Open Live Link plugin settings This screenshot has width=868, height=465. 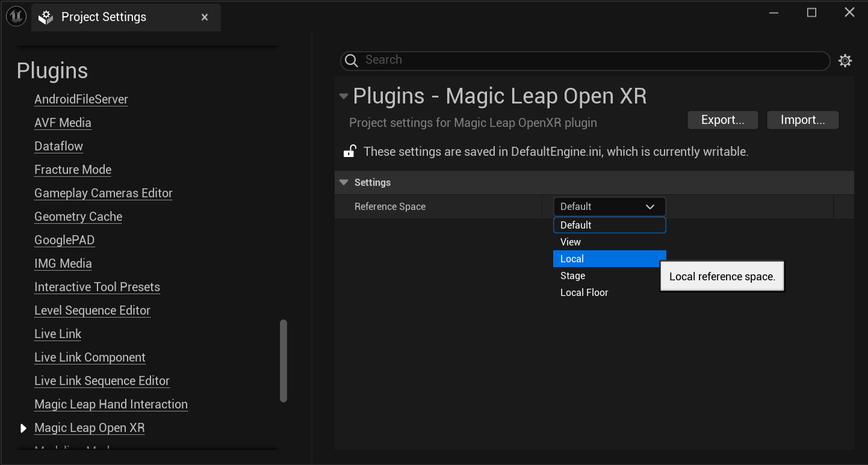tap(57, 334)
